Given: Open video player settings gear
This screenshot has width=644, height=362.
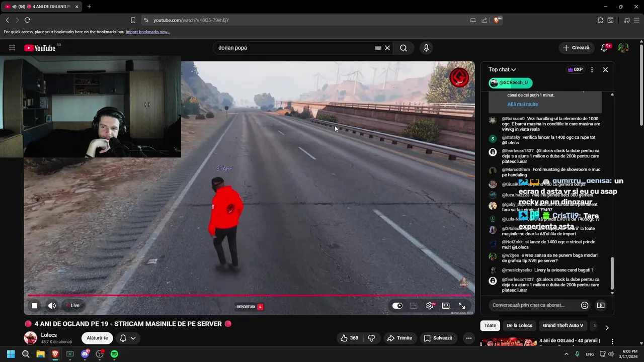Looking at the screenshot, I should click(x=430, y=305).
